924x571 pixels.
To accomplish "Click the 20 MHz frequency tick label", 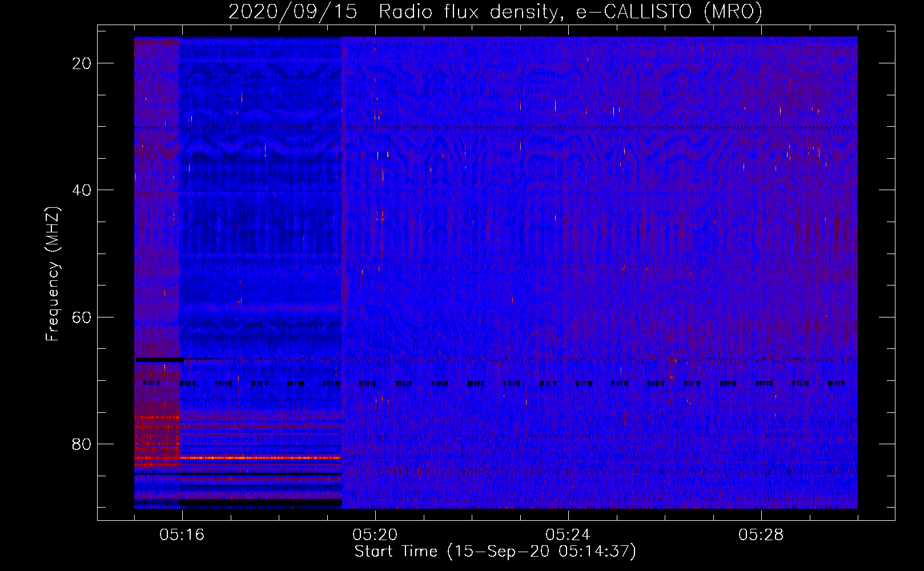I will (x=82, y=63).
